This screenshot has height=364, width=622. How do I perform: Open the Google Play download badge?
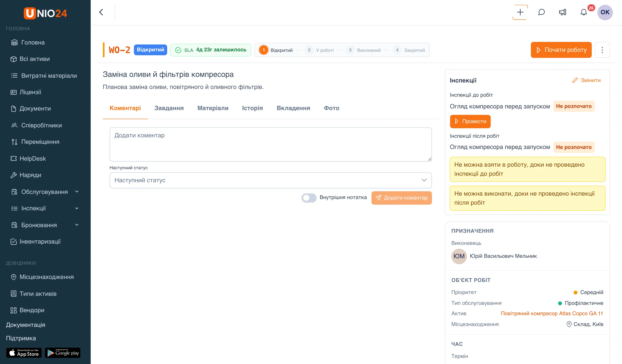[x=63, y=353]
